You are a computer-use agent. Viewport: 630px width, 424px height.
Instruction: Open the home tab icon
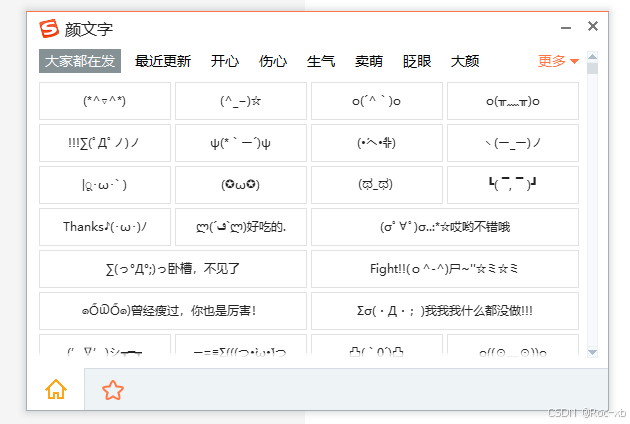point(56,390)
